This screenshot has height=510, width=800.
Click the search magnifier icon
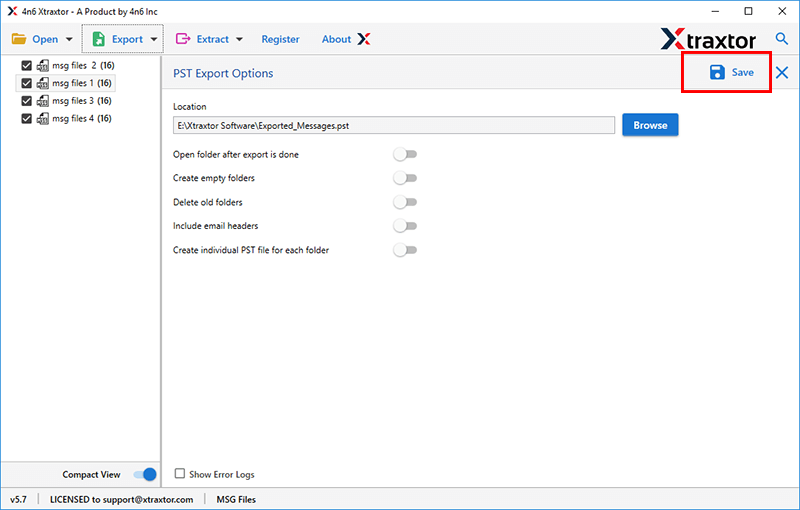coord(781,38)
